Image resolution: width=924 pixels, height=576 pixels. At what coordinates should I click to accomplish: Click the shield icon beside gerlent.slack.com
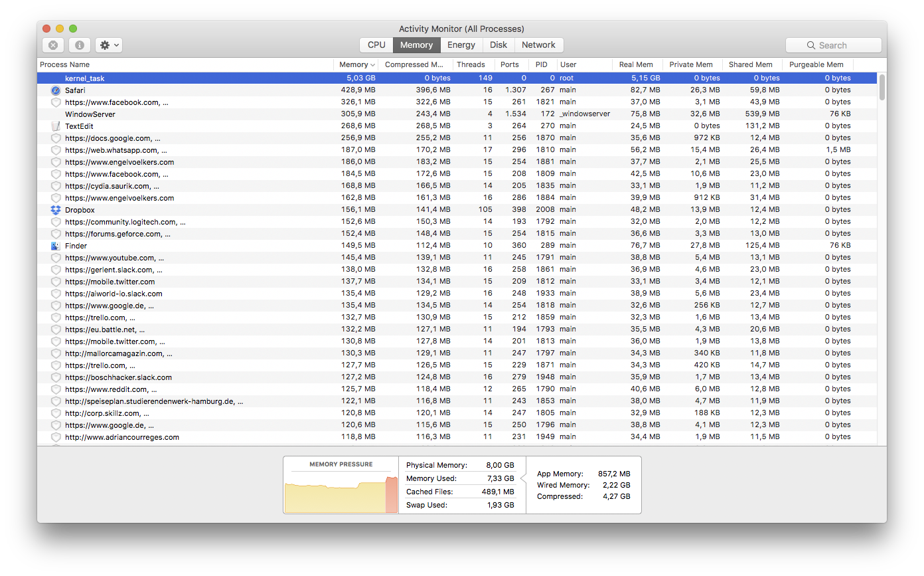(x=56, y=270)
